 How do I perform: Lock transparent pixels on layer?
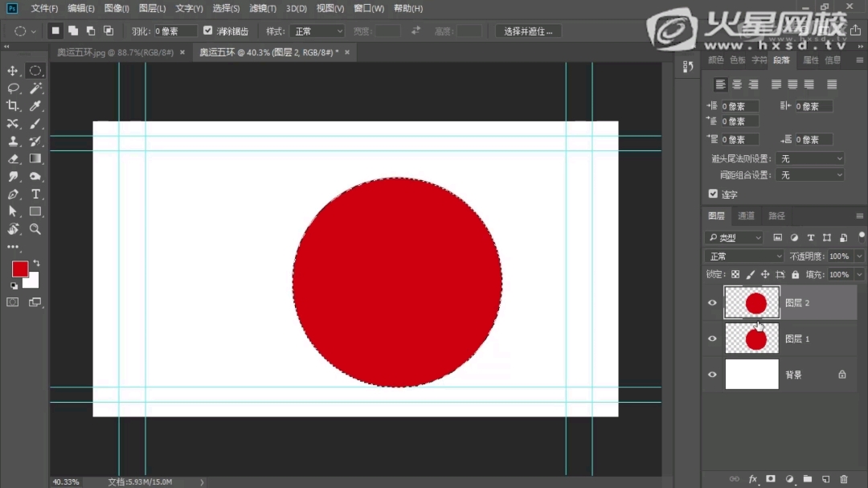(735, 274)
